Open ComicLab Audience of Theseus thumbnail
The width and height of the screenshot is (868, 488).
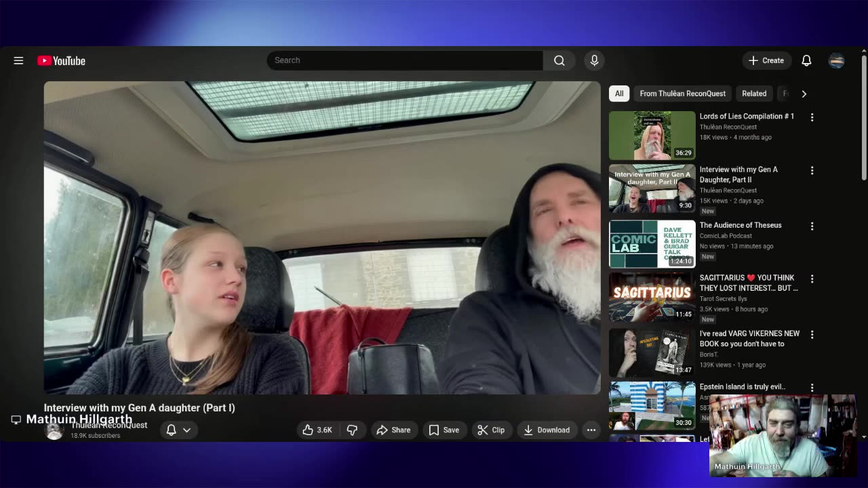click(x=652, y=244)
